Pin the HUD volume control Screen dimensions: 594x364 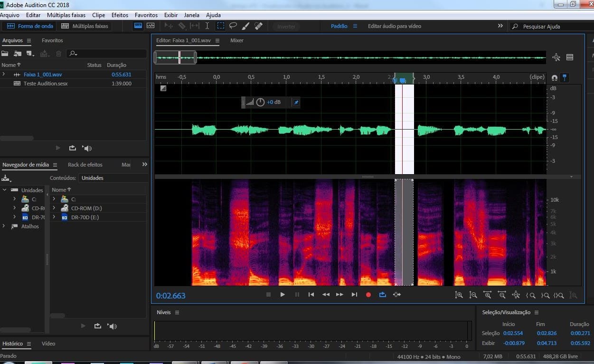point(296,102)
